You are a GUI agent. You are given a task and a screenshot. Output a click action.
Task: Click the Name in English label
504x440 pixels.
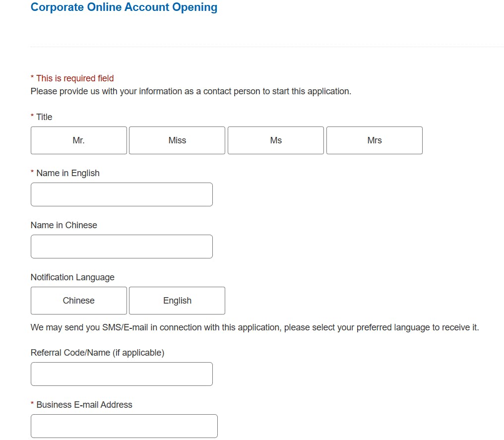click(x=68, y=173)
